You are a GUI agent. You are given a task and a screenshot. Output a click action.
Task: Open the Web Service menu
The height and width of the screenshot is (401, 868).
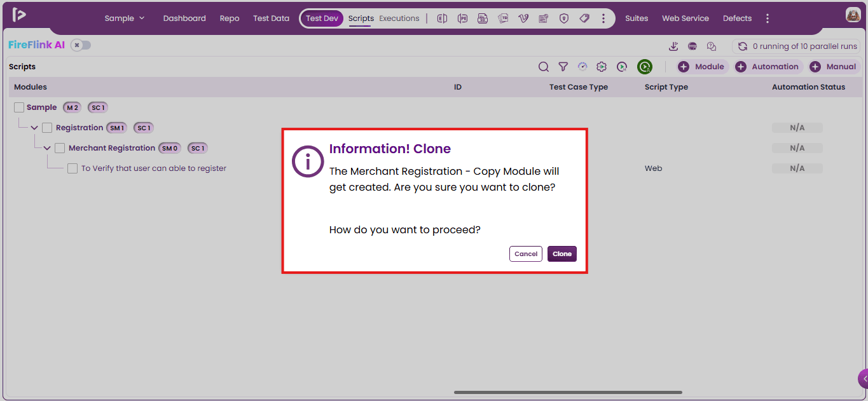pyautogui.click(x=685, y=18)
